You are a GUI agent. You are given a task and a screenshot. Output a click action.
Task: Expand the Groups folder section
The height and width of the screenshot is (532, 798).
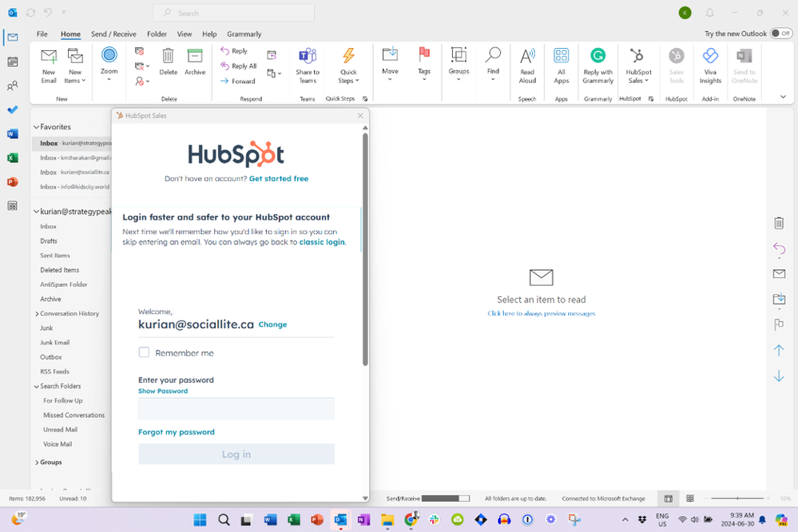point(37,463)
